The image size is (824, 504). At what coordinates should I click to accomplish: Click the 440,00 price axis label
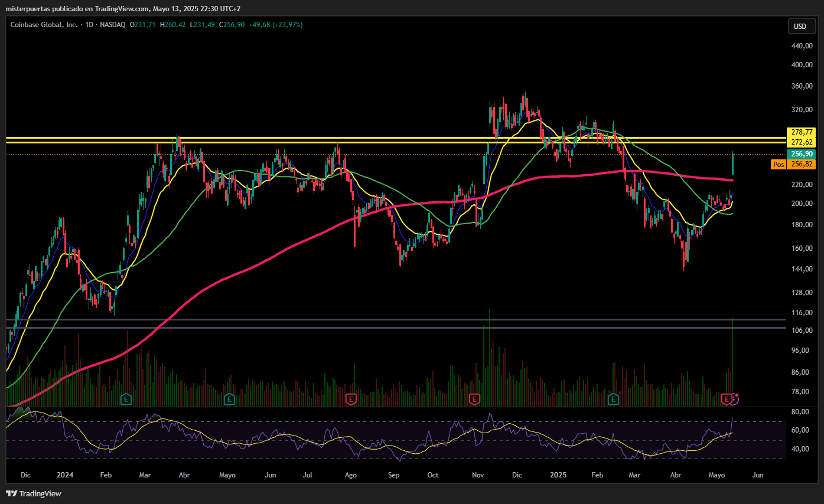pos(803,46)
